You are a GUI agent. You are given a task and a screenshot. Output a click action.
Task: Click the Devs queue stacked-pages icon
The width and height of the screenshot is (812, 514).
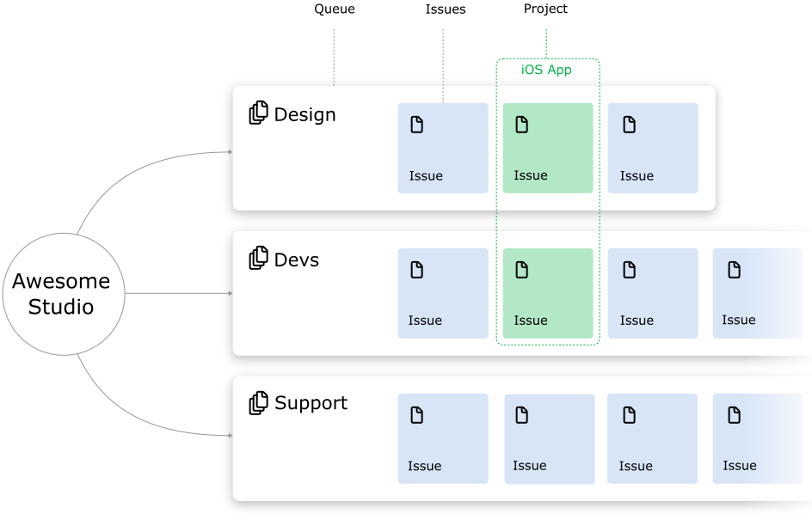coord(258,258)
